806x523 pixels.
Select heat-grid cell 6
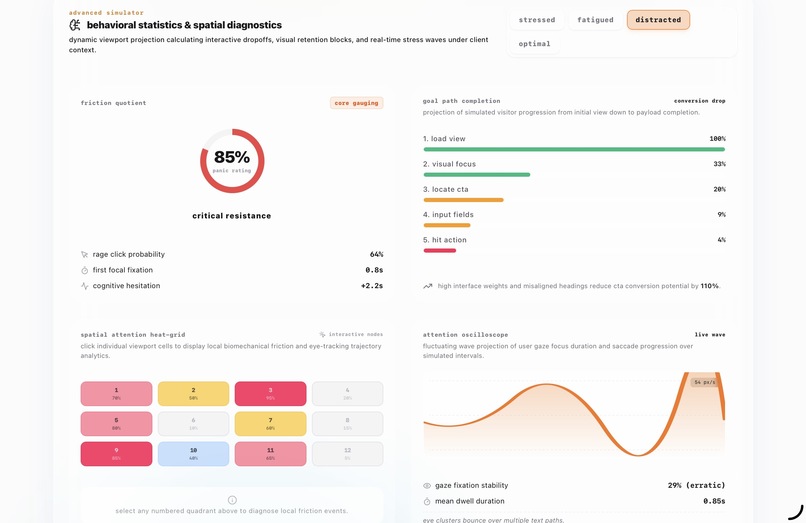(193, 424)
